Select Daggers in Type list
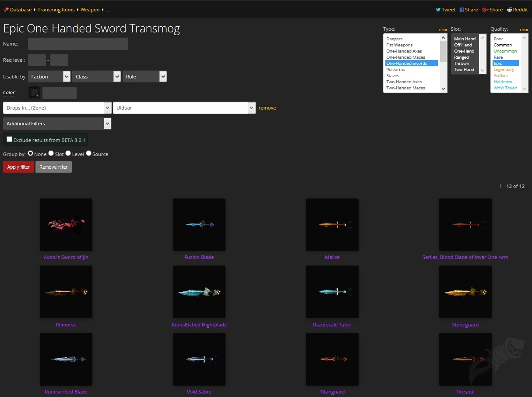Image resolution: width=532 pixels, height=397 pixels. click(395, 39)
